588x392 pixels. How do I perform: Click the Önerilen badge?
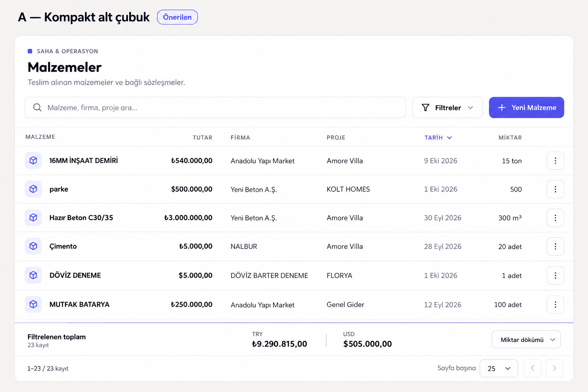177,17
